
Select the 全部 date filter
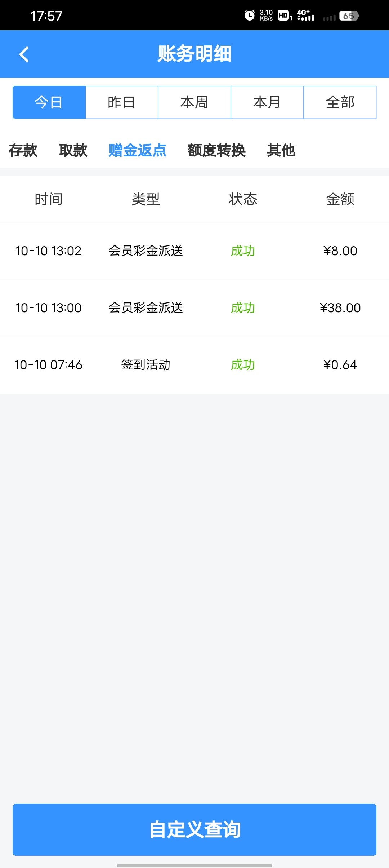pos(340,102)
